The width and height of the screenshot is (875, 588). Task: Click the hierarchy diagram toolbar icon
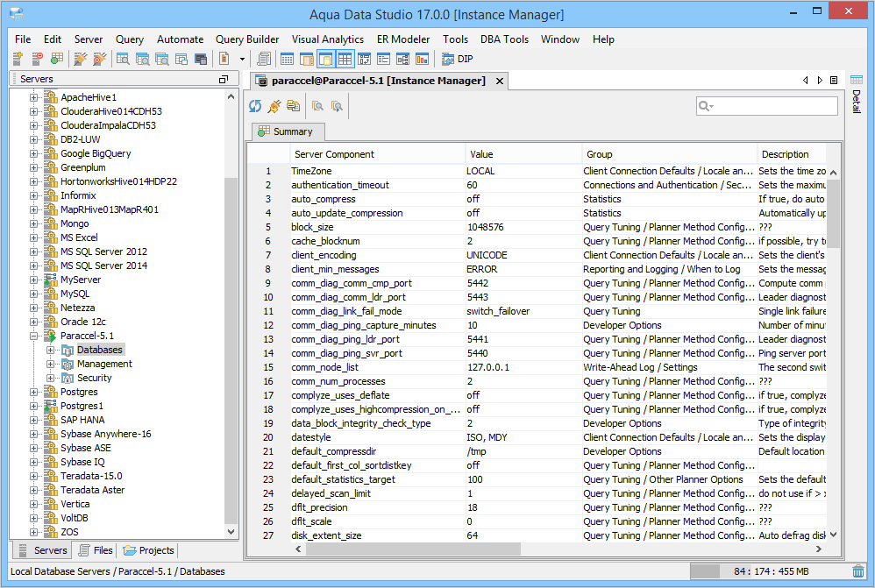[403, 59]
